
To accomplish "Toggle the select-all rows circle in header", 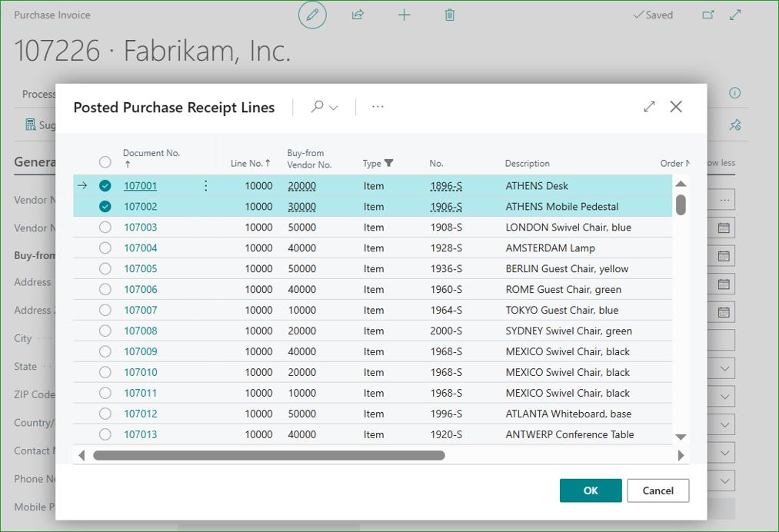I will tap(105, 162).
